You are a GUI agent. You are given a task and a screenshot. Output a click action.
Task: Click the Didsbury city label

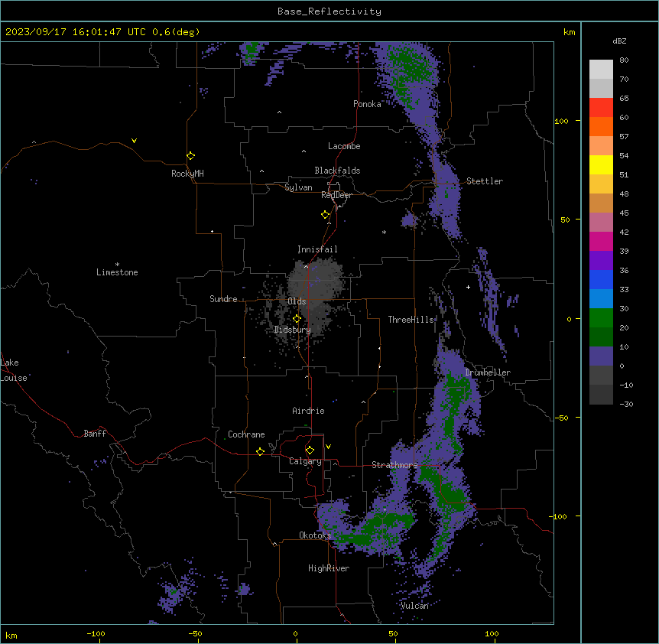(293, 330)
